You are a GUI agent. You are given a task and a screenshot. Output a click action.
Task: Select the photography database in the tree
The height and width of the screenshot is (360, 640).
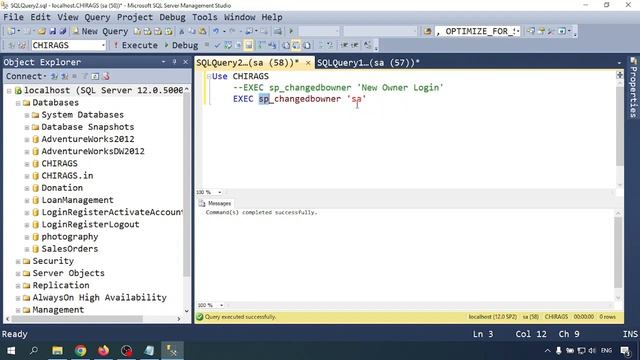click(69, 237)
